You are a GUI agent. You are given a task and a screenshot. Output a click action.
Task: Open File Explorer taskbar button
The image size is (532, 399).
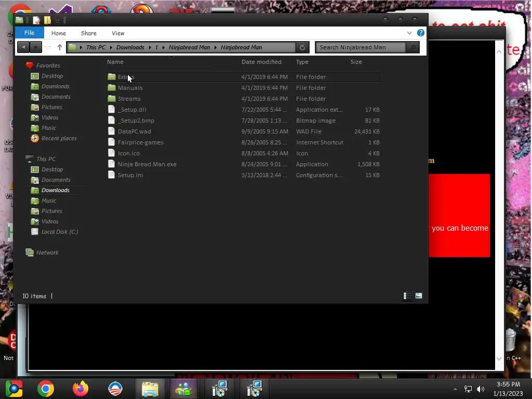(x=150, y=389)
